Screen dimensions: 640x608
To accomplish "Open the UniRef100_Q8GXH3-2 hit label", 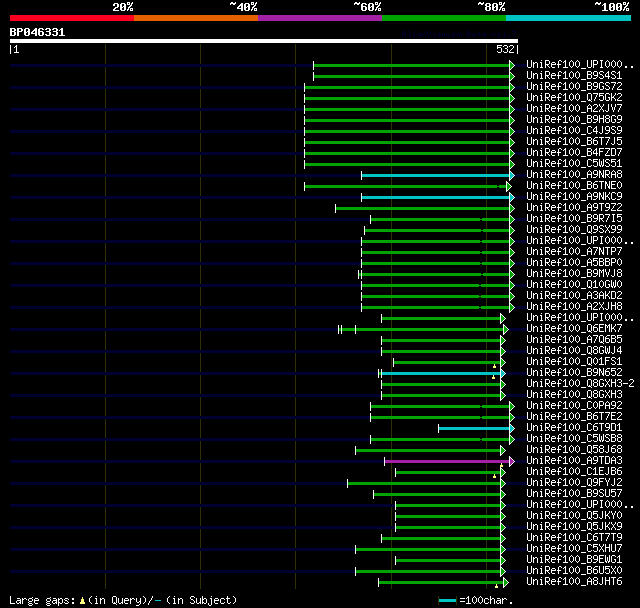I will [580, 384].
